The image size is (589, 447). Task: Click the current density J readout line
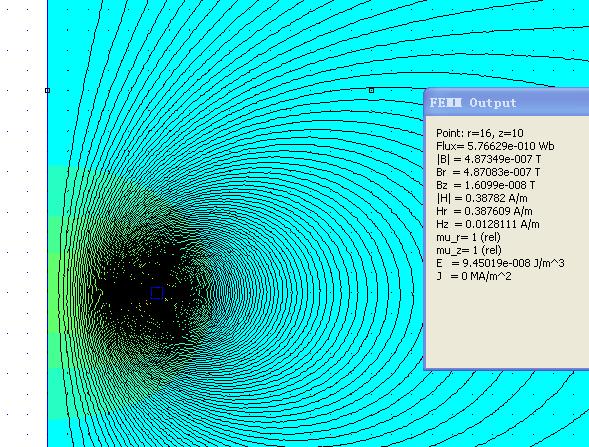474,276
